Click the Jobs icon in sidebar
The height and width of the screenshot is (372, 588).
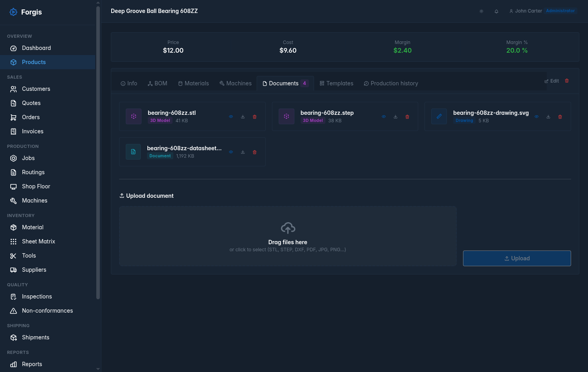(13, 158)
